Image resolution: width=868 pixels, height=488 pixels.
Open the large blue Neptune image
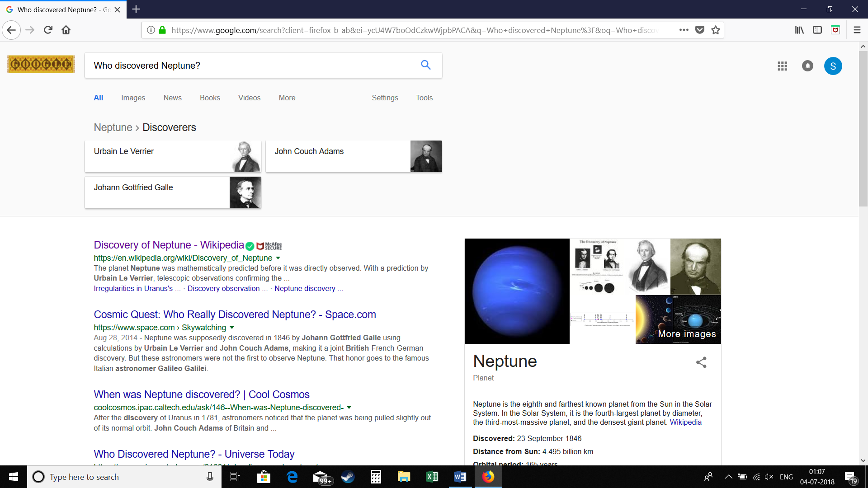coord(517,291)
